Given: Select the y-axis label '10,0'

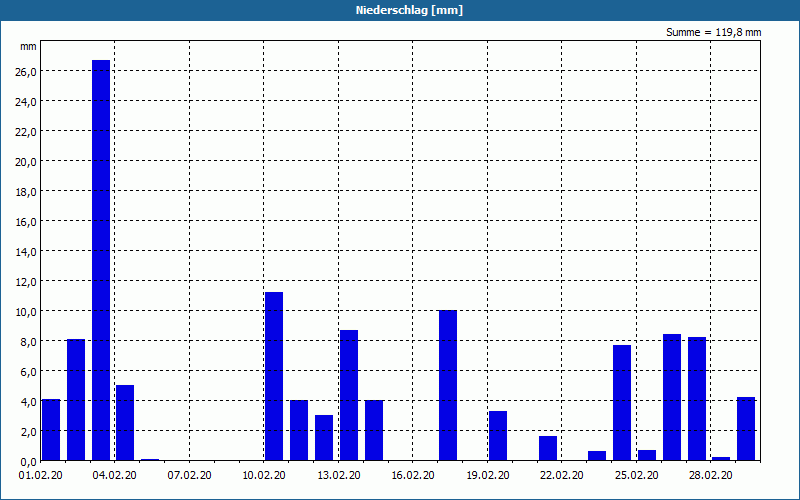Looking at the screenshot, I should click(x=26, y=312).
